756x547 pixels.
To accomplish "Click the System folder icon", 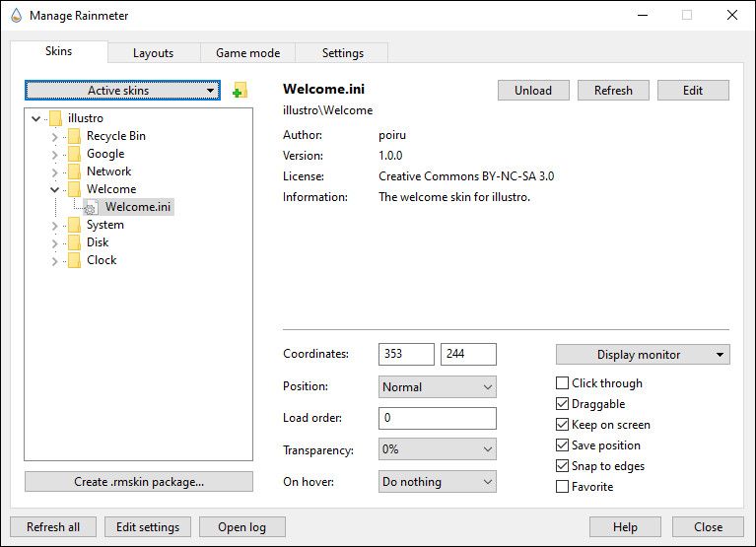I will pyautogui.click(x=74, y=225).
